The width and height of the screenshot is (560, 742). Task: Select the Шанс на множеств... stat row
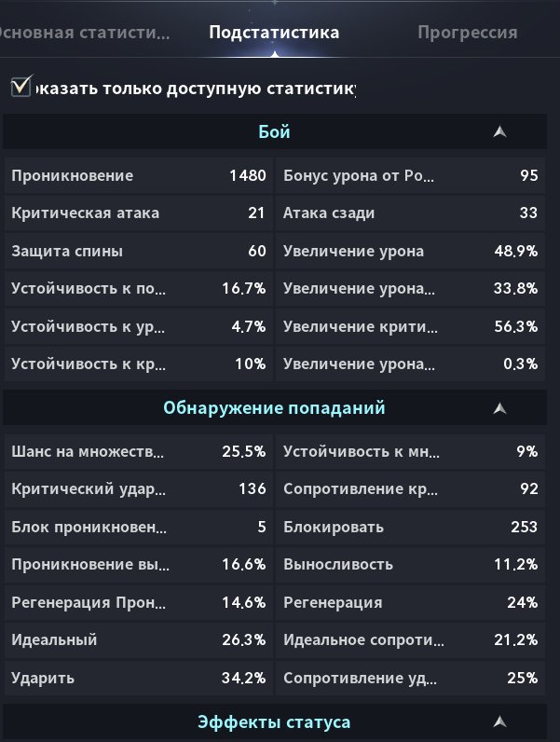click(139, 451)
